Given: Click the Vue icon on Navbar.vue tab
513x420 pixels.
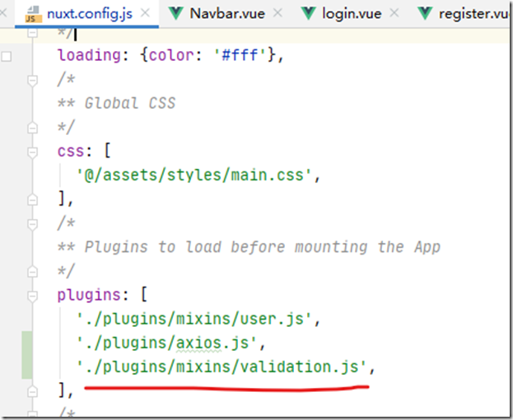Looking at the screenshot, I should coord(175,13).
